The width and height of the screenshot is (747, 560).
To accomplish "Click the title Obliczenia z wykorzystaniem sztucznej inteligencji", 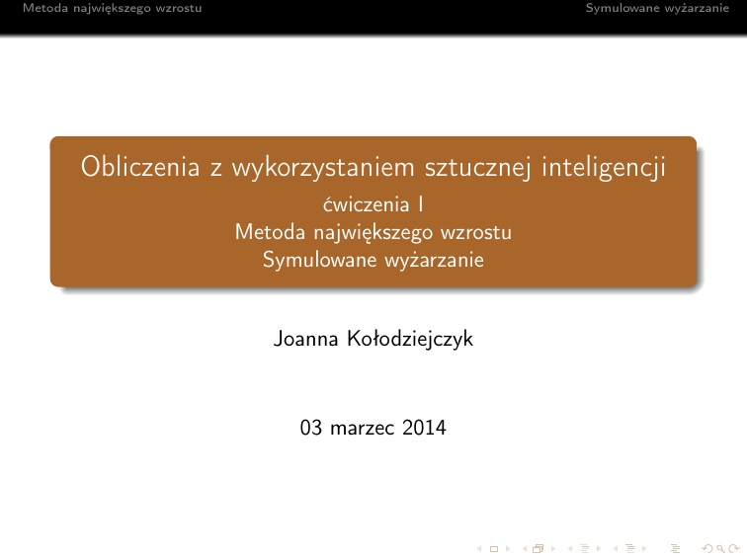I will [x=373, y=167].
